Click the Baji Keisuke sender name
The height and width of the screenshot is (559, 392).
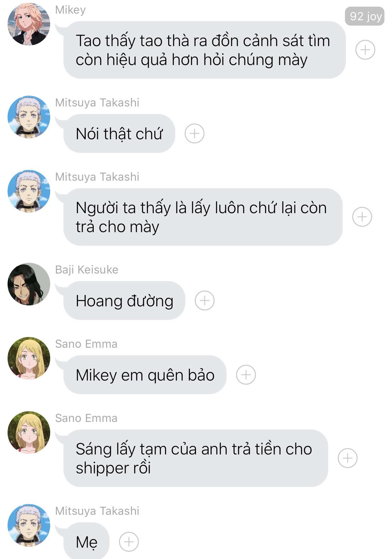point(87,270)
